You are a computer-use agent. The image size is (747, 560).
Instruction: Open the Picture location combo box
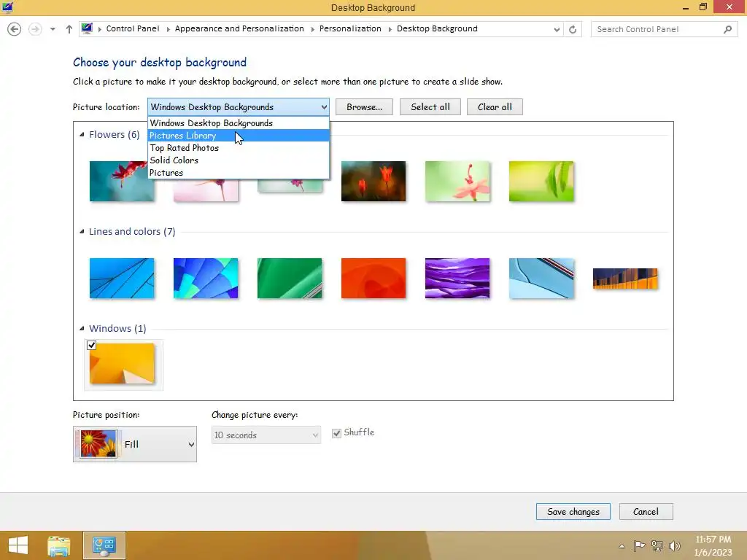click(239, 106)
